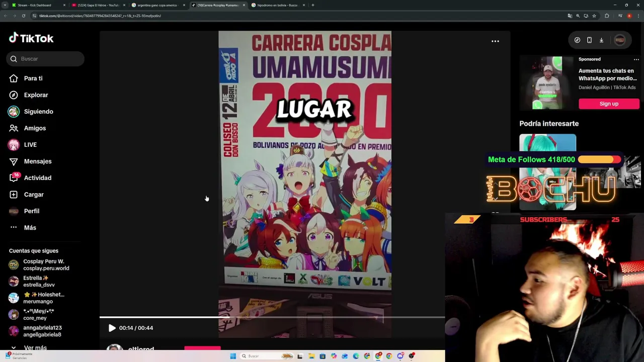Close the Stream - Kick Dashboard tab
This screenshot has height=362, width=644.
[x=64, y=5]
